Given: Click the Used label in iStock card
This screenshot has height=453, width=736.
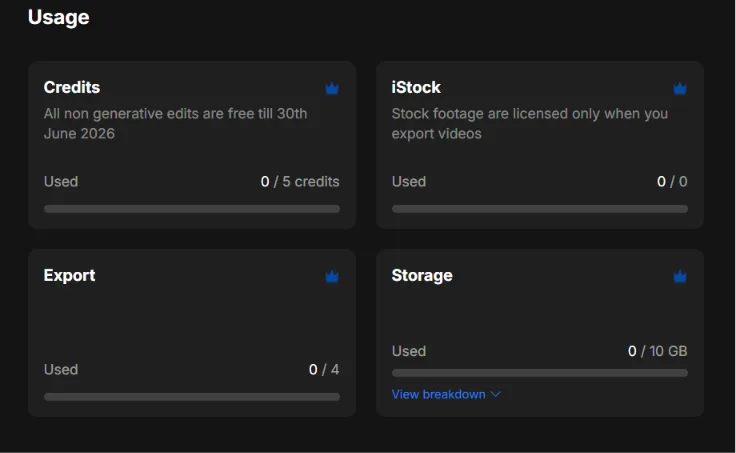Looking at the screenshot, I should click(409, 182).
